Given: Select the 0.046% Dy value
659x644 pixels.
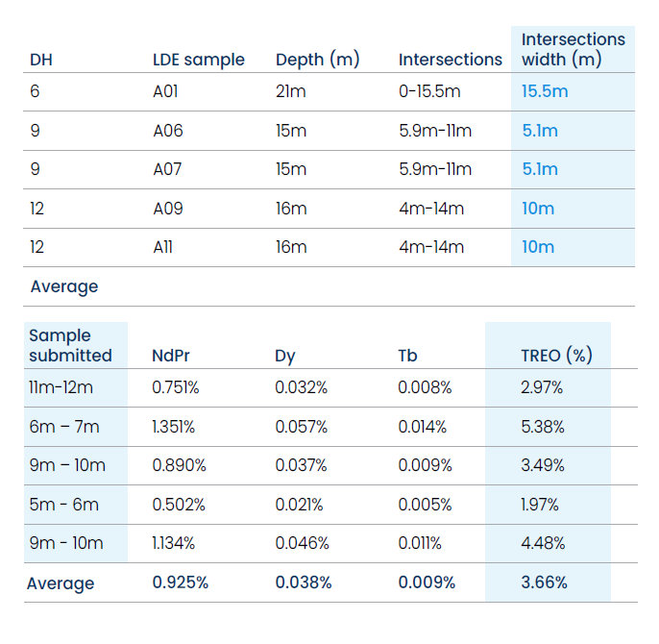Looking at the screenshot, I should click(302, 543).
